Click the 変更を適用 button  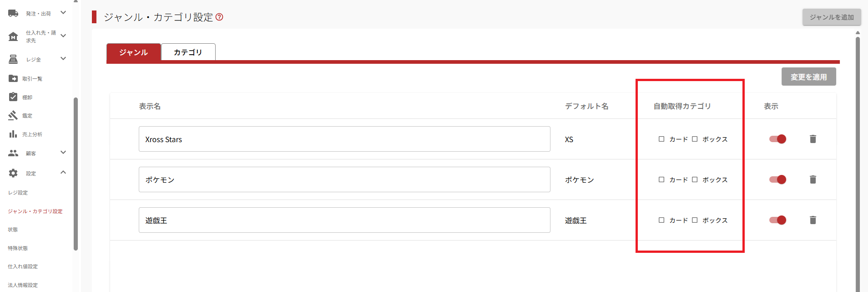click(808, 77)
